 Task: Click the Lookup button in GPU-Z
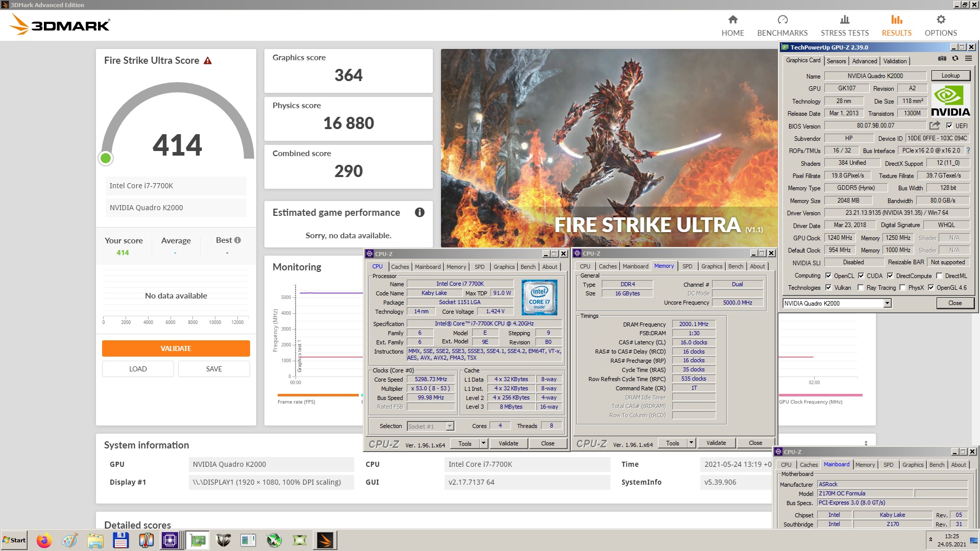click(x=950, y=76)
